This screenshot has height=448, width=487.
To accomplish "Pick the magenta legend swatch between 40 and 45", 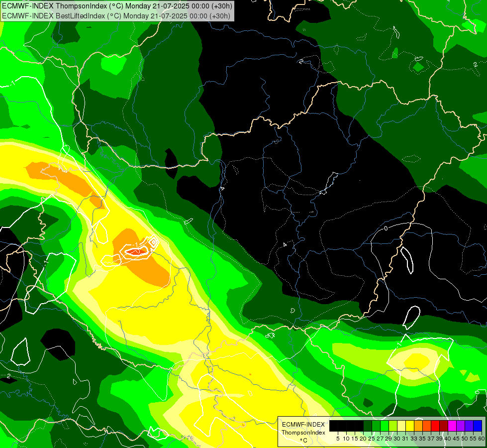I will 452,426.
